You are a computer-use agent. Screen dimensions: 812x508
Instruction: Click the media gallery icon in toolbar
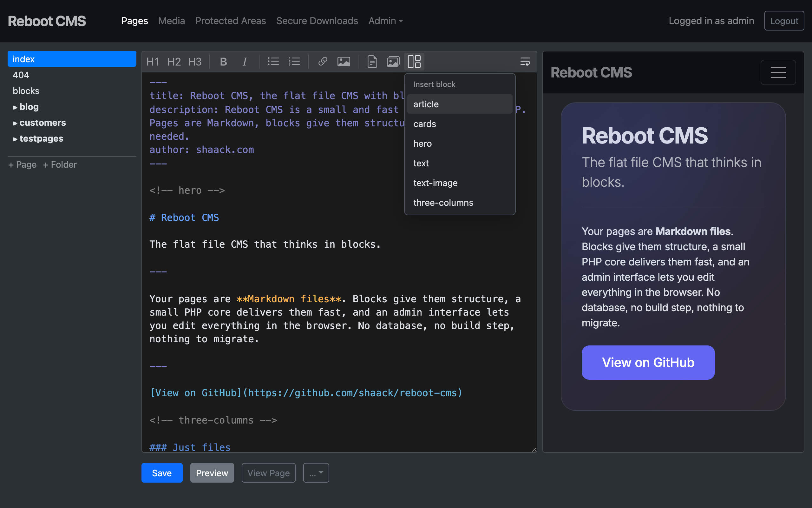tap(393, 62)
